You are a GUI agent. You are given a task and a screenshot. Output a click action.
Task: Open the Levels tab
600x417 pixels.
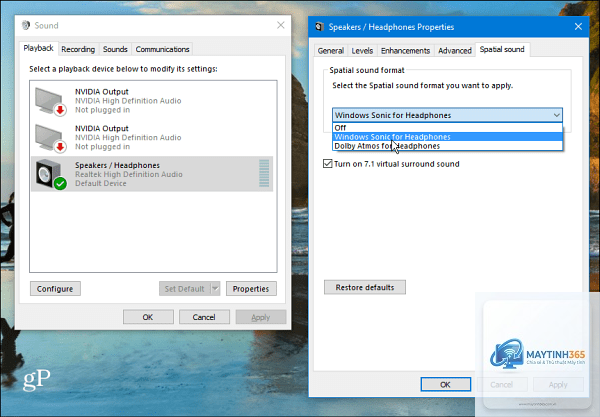(362, 50)
